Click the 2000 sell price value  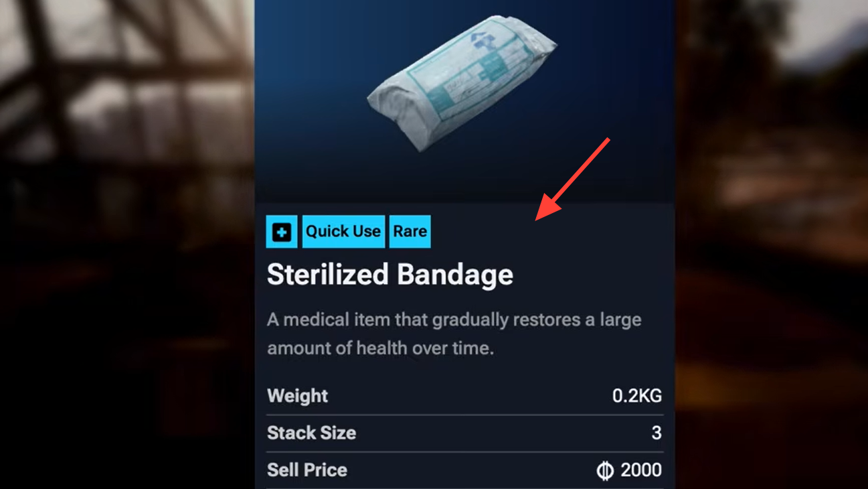641,470
